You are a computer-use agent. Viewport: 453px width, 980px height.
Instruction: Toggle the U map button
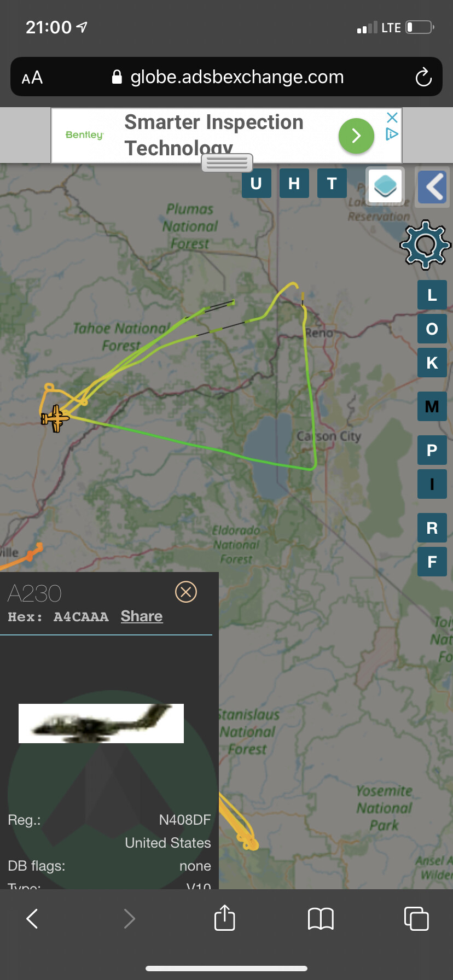[256, 183]
